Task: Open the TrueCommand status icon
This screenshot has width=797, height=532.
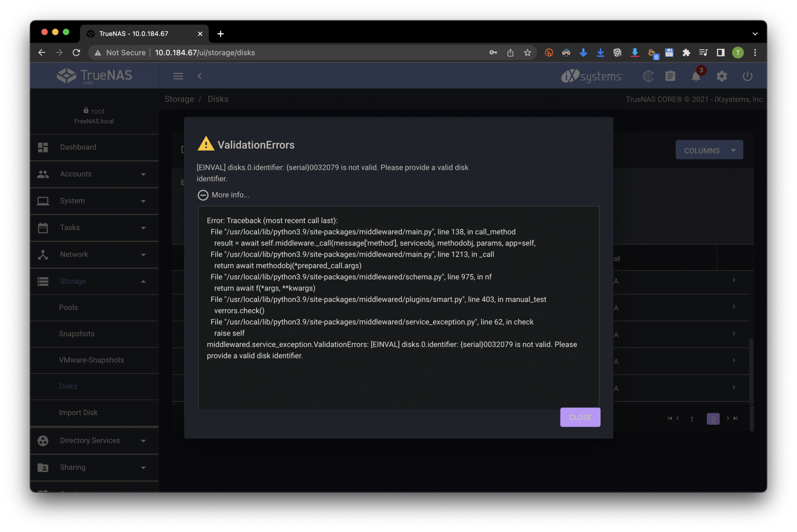Action: [648, 76]
